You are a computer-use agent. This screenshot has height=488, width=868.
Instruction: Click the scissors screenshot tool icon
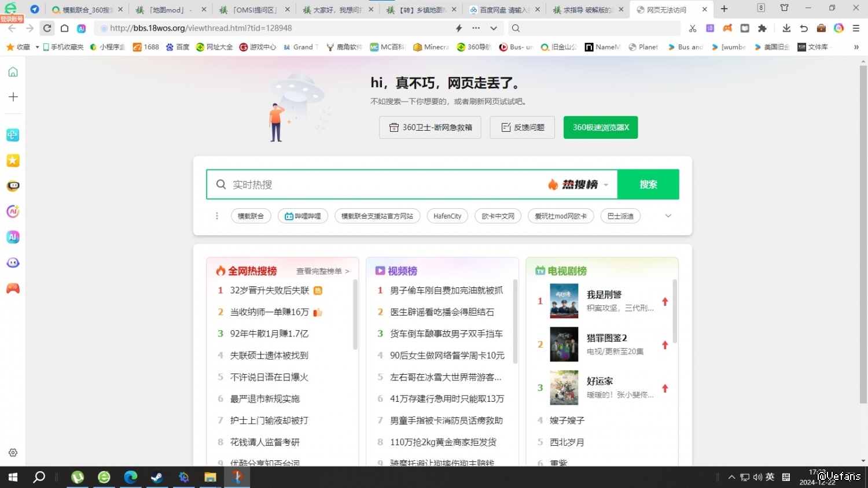pos(693,28)
